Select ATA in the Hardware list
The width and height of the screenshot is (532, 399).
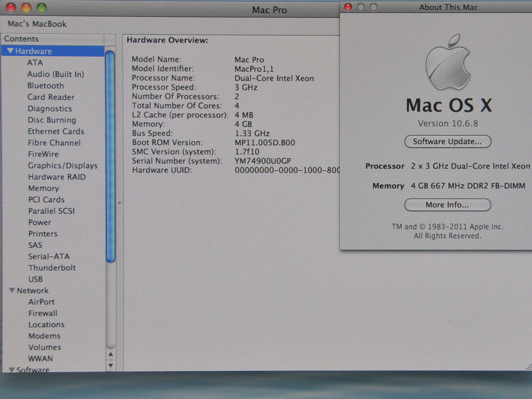[x=35, y=63]
